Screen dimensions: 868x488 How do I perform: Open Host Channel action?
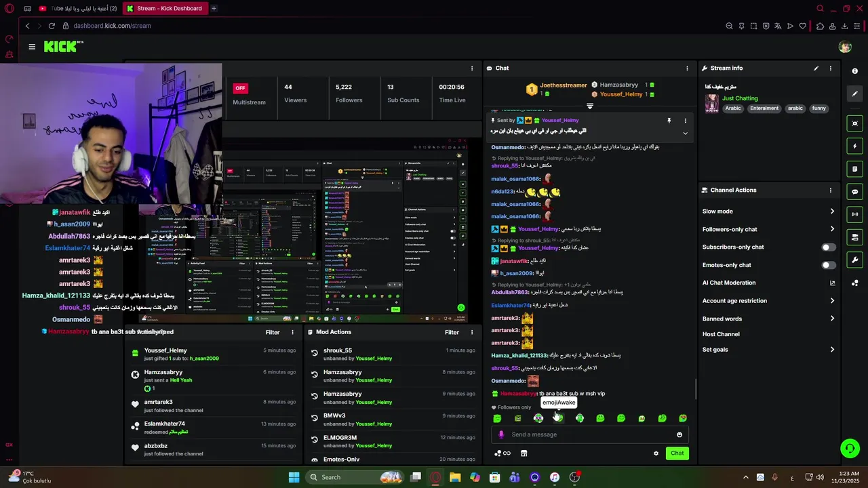point(721,334)
